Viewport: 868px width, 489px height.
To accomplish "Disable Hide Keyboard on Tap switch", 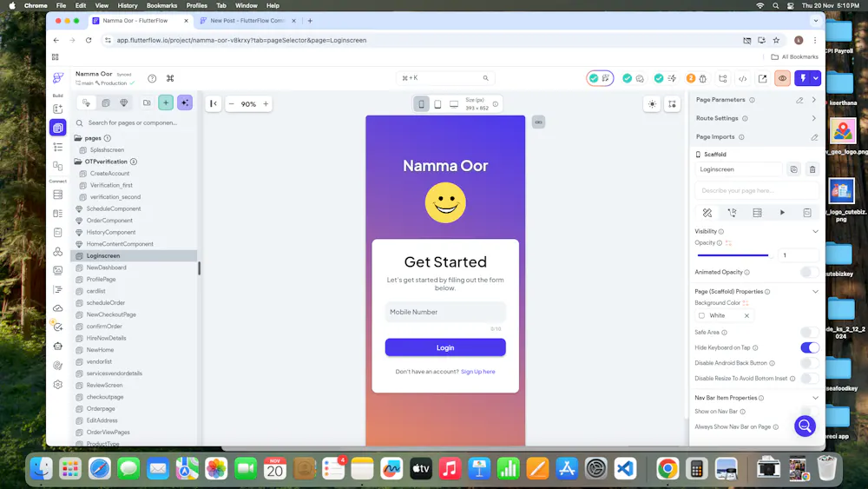I will click(x=809, y=347).
